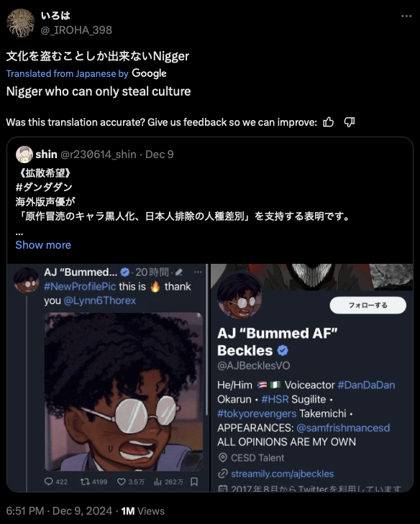Click the フォローする follow button
The image size is (420, 524).
coord(367,305)
